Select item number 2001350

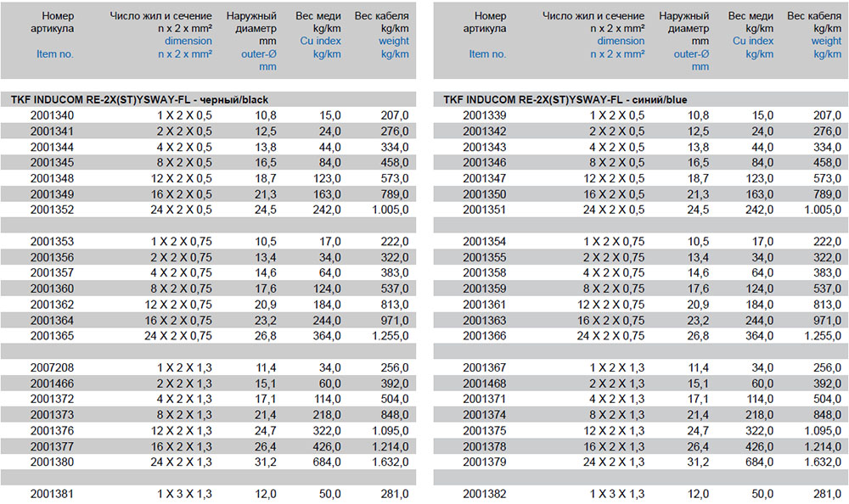point(485,193)
